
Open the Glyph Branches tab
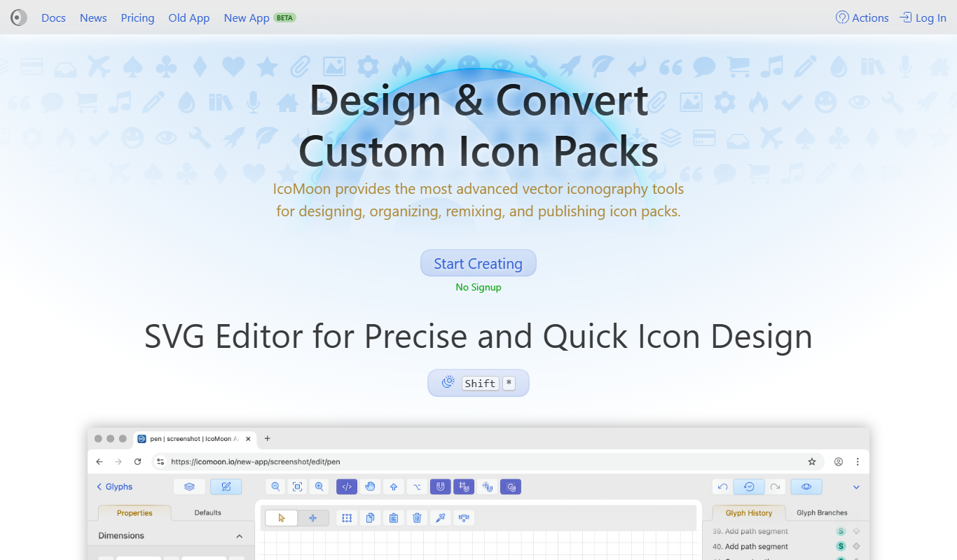822,513
